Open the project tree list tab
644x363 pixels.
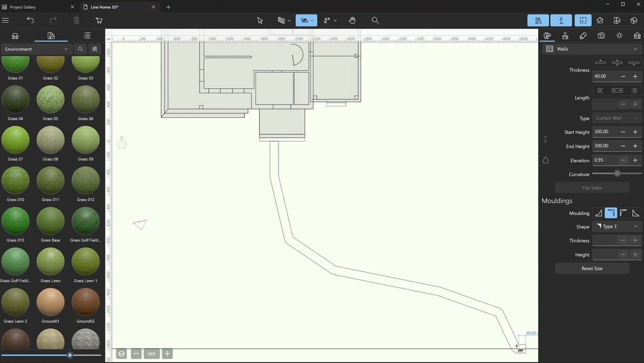[87, 36]
